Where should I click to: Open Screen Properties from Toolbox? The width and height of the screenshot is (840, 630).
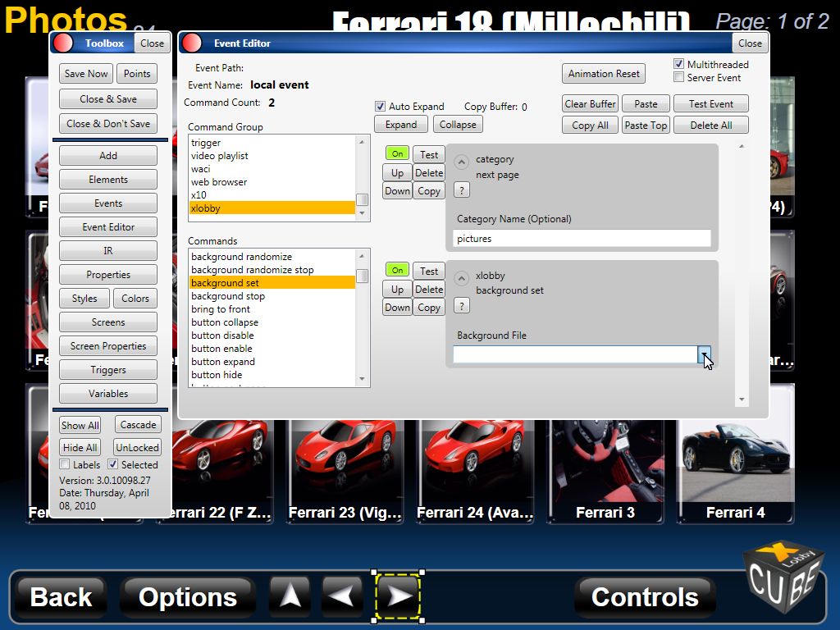click(108, 346)
